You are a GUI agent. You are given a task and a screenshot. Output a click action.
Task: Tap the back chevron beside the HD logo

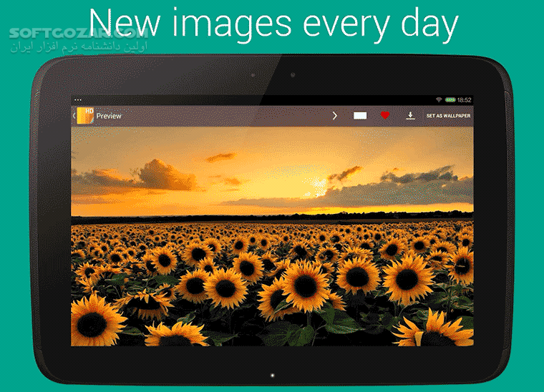coord(74,116)
